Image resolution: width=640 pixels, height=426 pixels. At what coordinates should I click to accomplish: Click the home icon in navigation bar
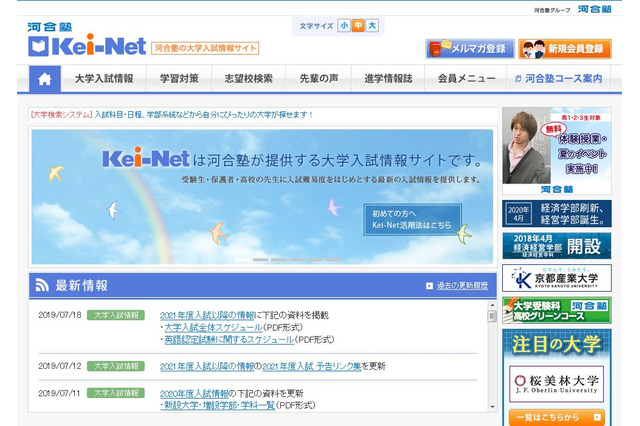click(44, 79)
